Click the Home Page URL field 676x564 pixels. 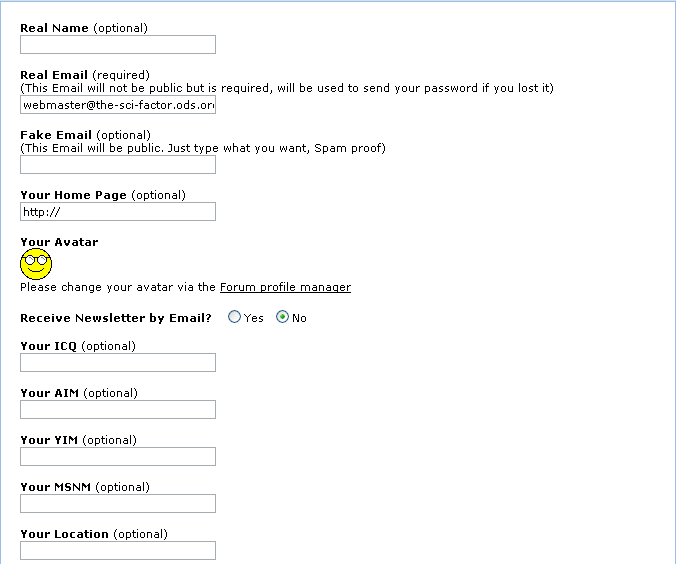coord(118,211)
